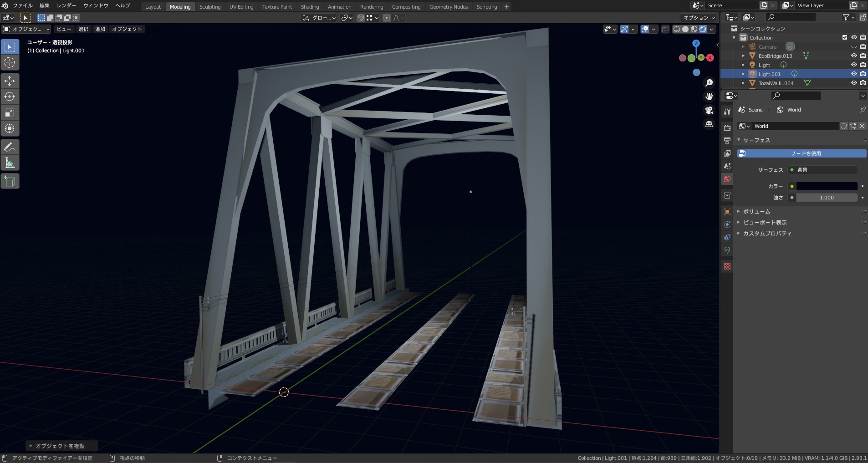
Task: Toggle camera view in viewport
Action: click(x=709, y=110)
